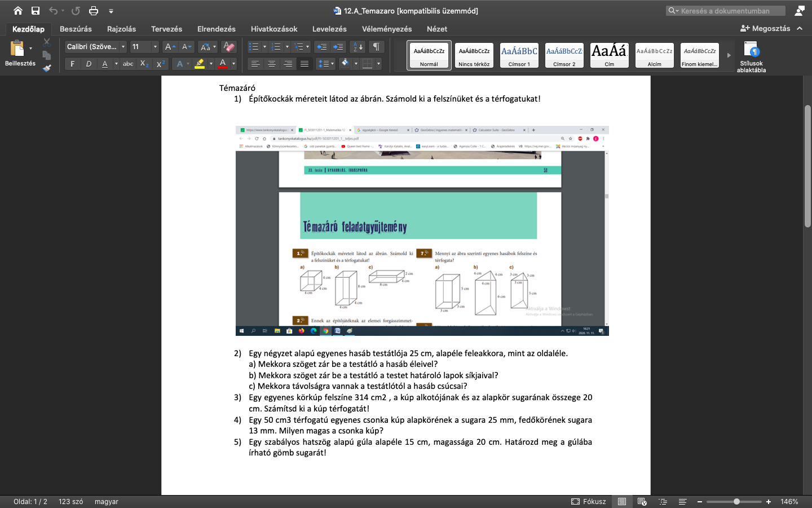Toggle the show paragraph marks pilcrow button
The width and height of the screenshot is (812, 508).
pos(376,47)
